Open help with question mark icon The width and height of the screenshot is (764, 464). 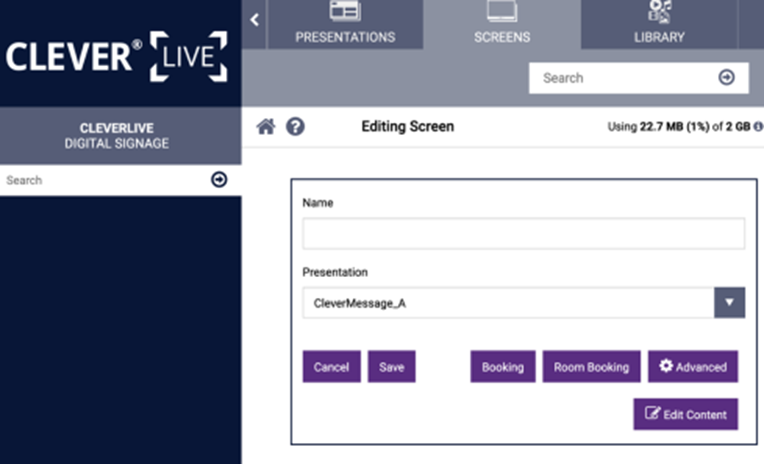click(x=295, y=127)
